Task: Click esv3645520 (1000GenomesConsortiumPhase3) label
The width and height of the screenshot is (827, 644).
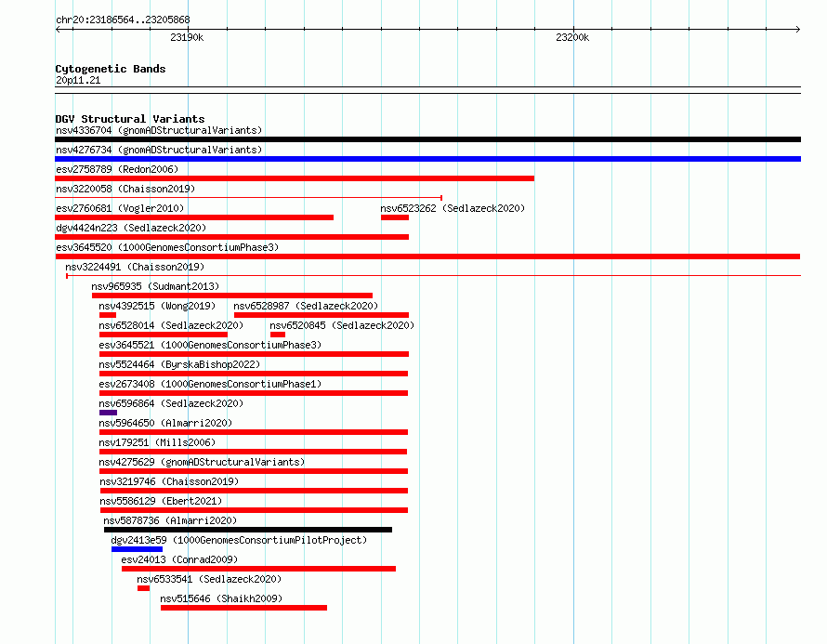Action: coord(167,247)
